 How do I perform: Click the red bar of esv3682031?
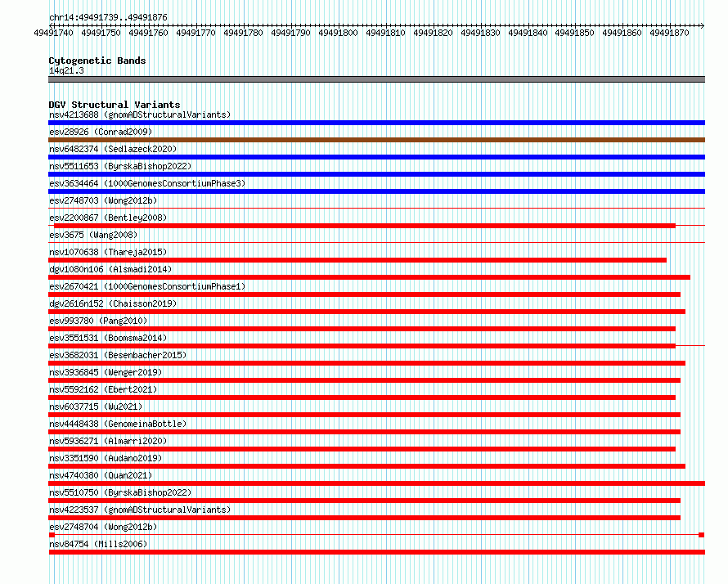(x=366, y=363)
